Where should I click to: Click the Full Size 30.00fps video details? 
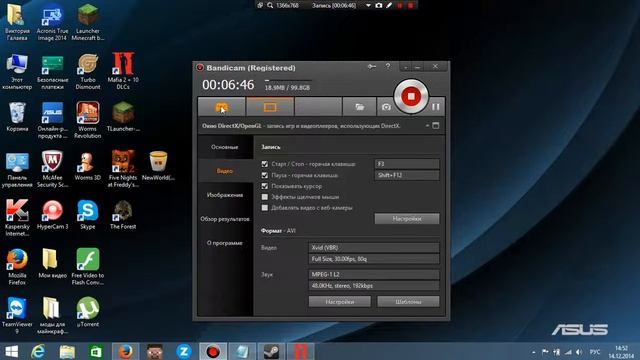tap(373, 259)
